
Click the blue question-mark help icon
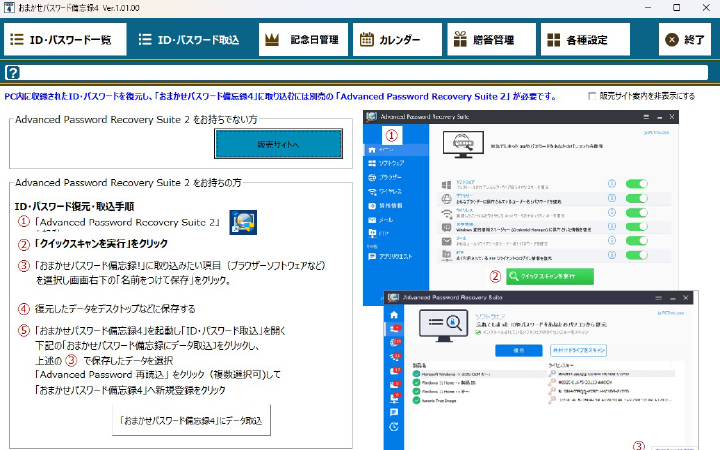12,72
